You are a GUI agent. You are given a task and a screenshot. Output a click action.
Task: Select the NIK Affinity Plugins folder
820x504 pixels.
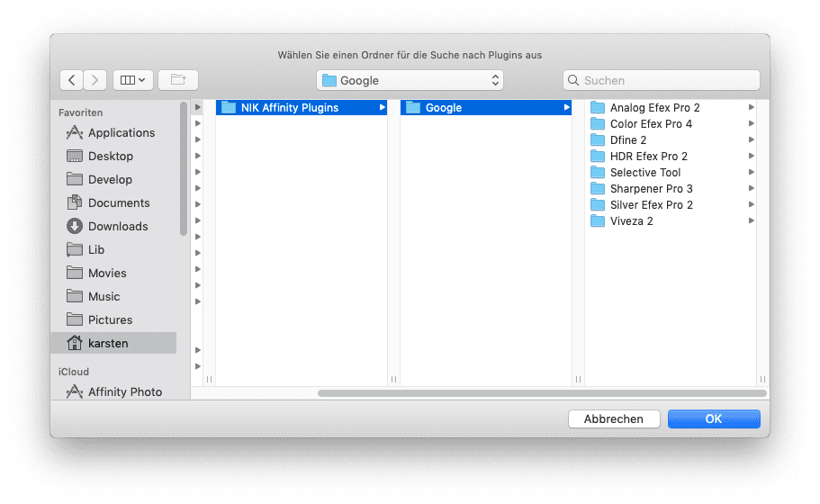tap(302, 108)
